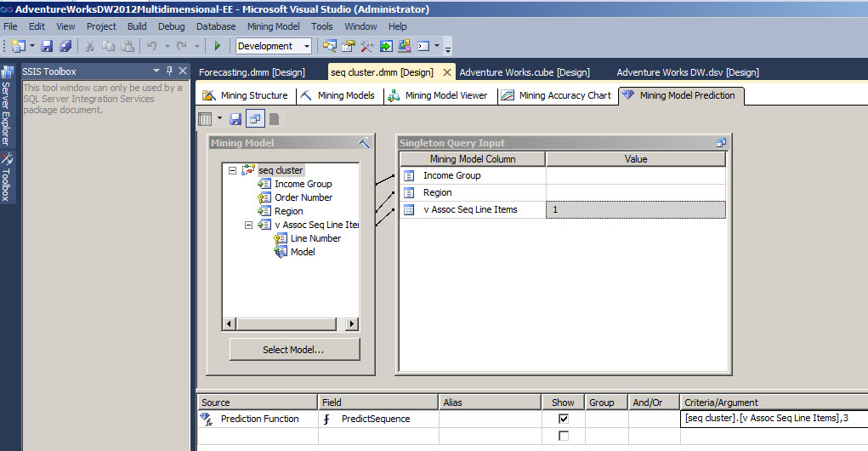Toggle the Singleton query button in designer toolbar
The width and height of the screenshot is (868, 451).
click(x=253, y=119)
